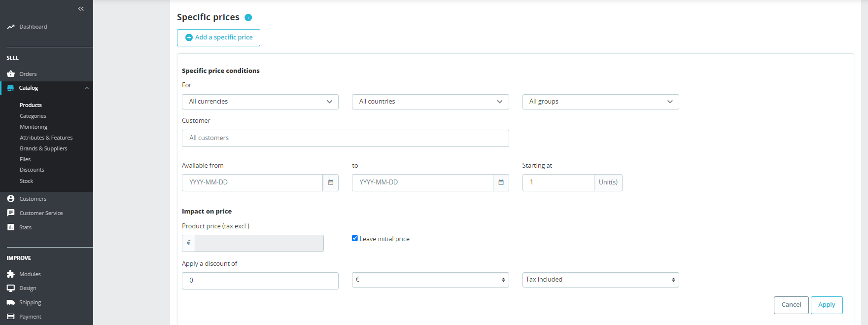Open the All currencies dropdown
This screenshot has width=868, height=325.
(x=260, y=102)
